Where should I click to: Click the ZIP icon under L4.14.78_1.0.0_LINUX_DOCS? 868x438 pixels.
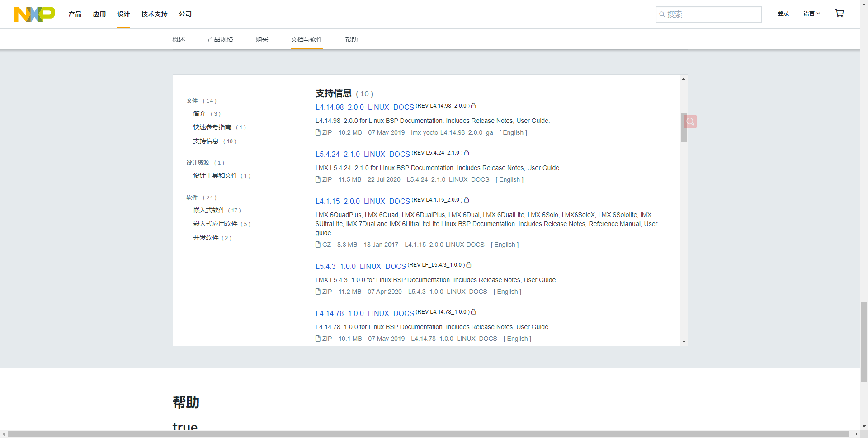coord(317,339)
